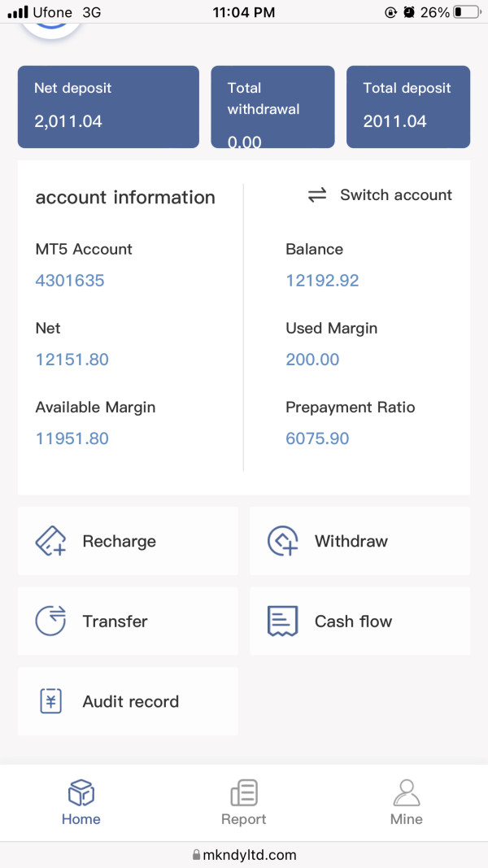Screen dimensions: 488x868
Task: Tap the Home cube icon
Action: 81,793
